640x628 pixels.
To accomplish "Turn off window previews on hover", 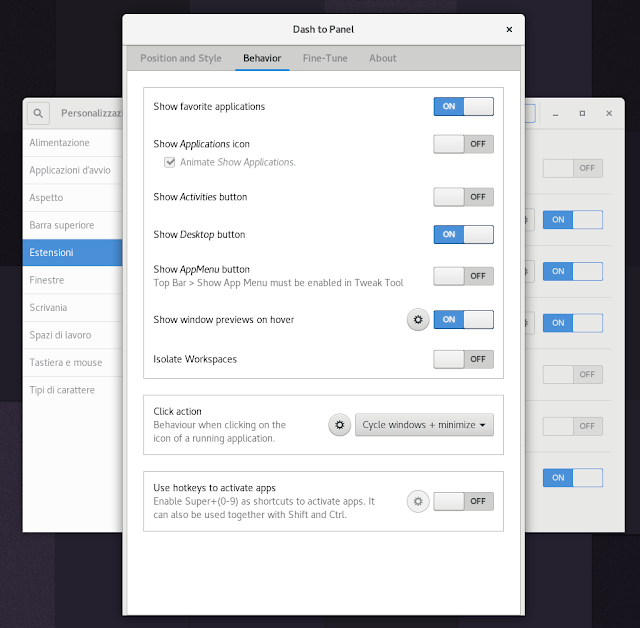I will [x=464, y=320].
